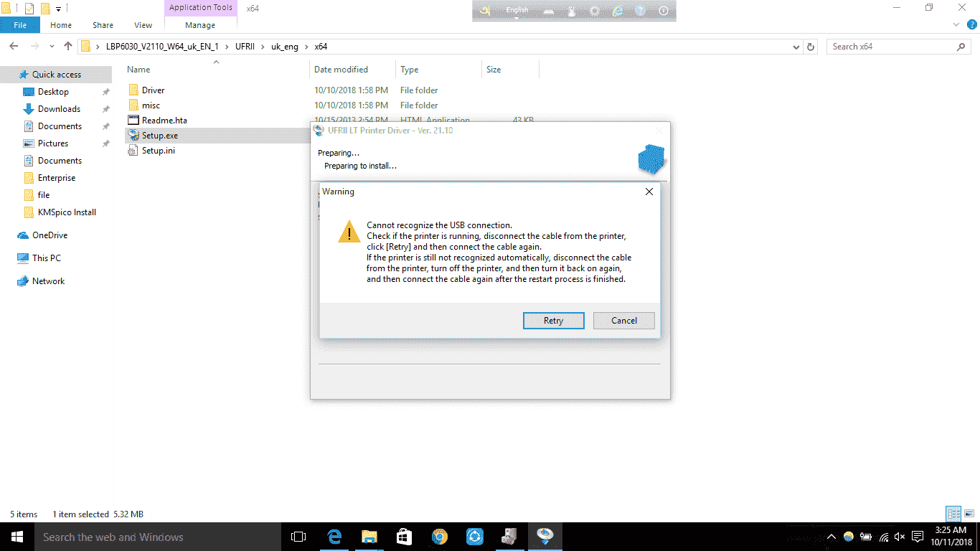
Task: Go forward with the Forward arrow
Action: [x=34, y=47]
